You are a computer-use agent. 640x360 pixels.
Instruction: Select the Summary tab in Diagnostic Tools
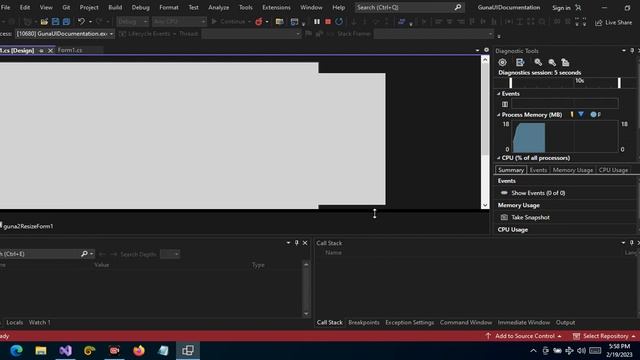pos(511,170)
